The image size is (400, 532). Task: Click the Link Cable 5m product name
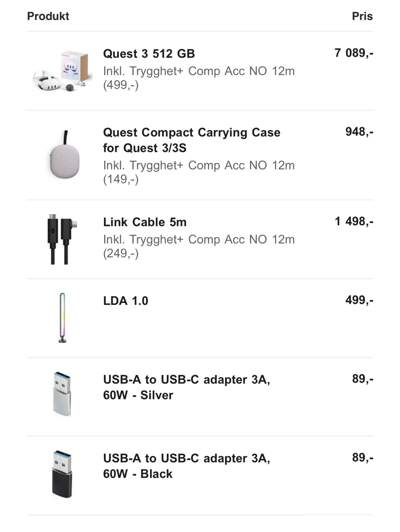coord(145,222)
